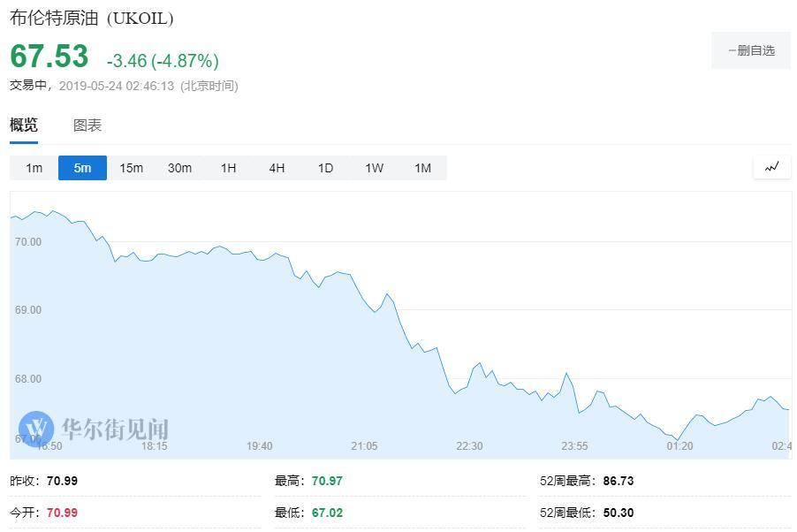The height and width of the screenshot is (532, 797).
Task: Choose the 1H interval
Action: 228,168
